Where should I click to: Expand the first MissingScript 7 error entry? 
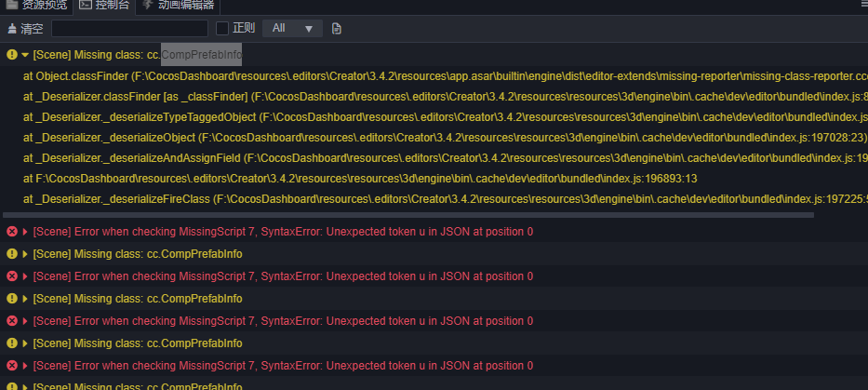[x=25, y=232]
